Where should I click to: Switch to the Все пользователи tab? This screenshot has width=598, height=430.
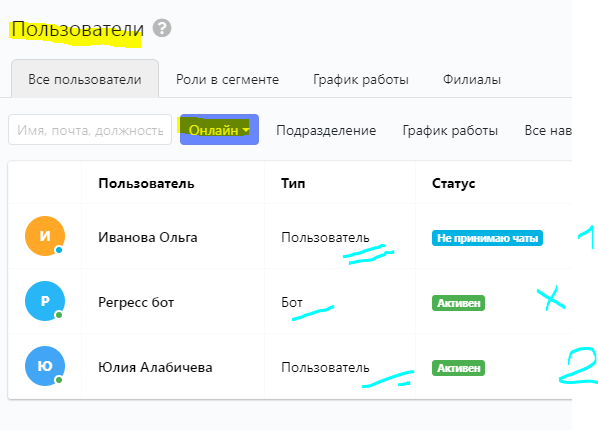(85, 79)
